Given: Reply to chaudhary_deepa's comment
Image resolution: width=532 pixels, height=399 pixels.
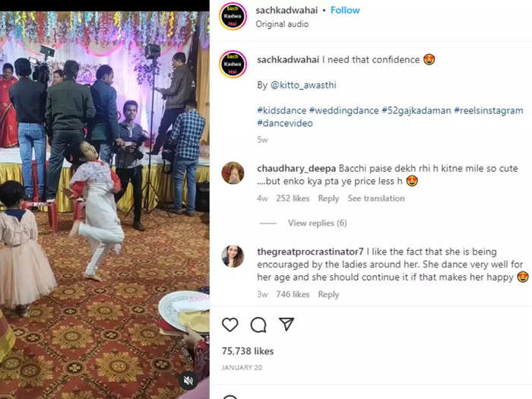Looking at the screenshot, I should pos(328,198).
